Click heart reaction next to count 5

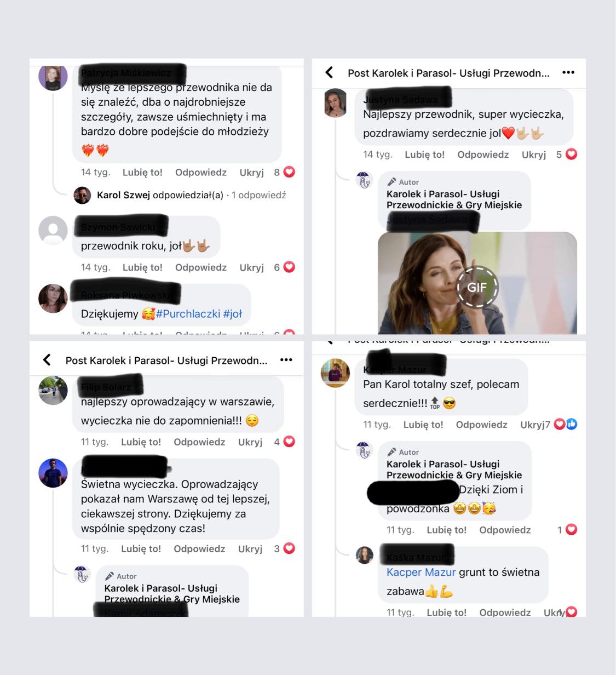click(x=571, y=155)
